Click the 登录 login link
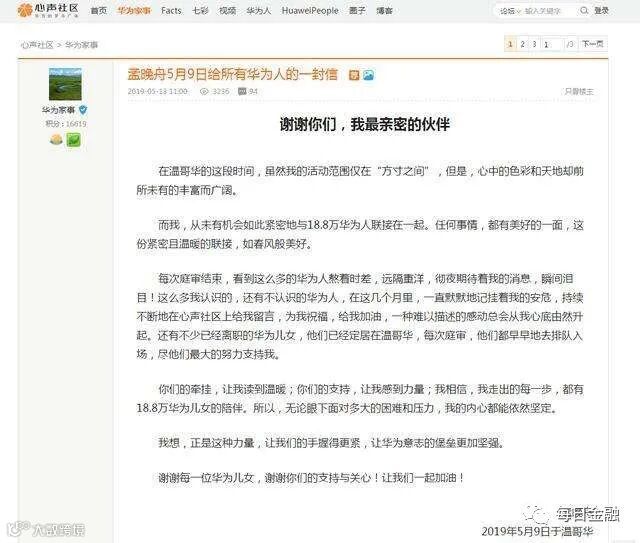640x543 pixels. coord(601,11)
